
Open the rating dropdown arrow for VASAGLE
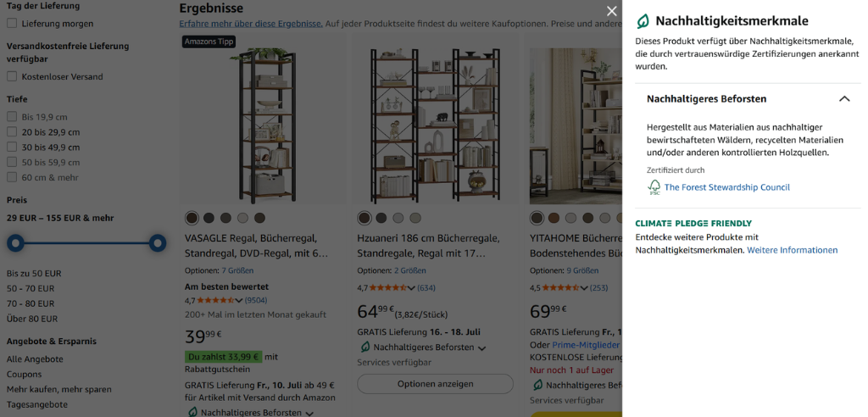(x=238, y=301)
